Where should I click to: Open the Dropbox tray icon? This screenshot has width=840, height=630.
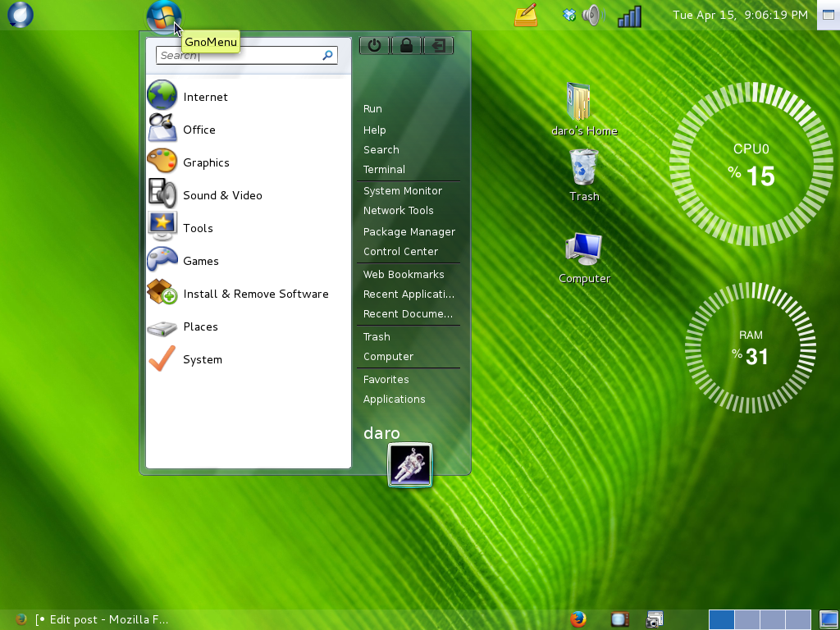point(569,15)
